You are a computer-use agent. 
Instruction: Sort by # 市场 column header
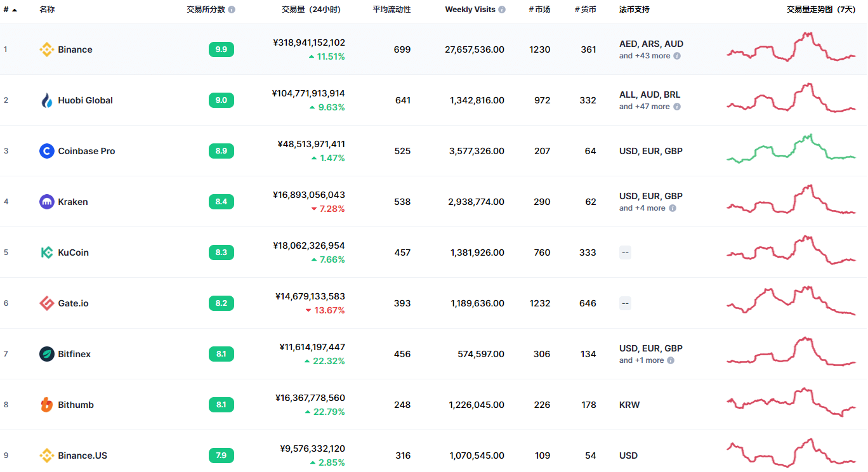tap(540, 10)
